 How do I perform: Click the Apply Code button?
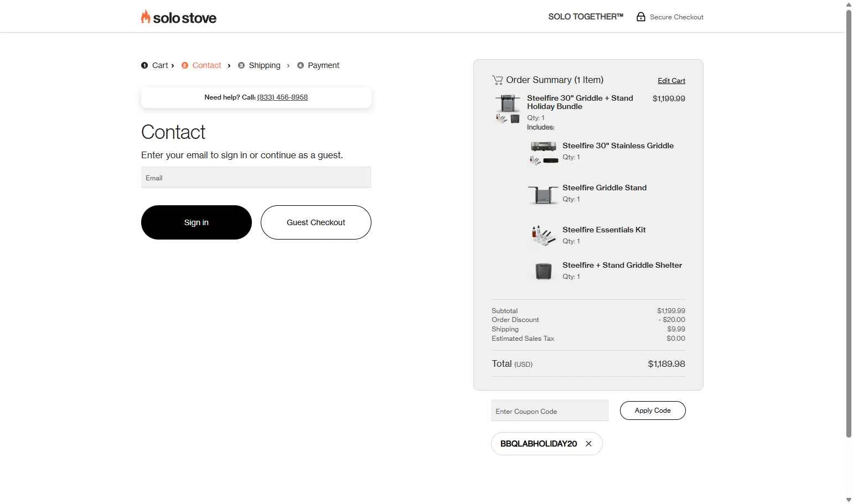coord(653,411)
